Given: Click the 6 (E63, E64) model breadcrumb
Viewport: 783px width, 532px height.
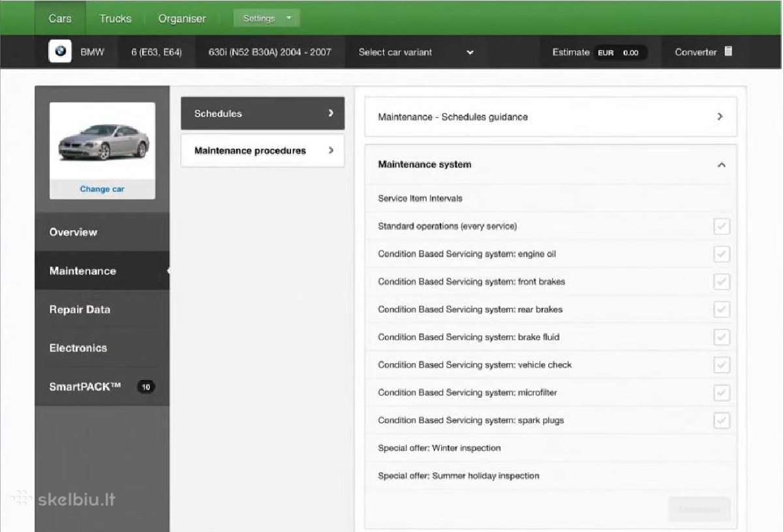Looking at the screenshot, I should pyautogui.click(x=157, y=52).
